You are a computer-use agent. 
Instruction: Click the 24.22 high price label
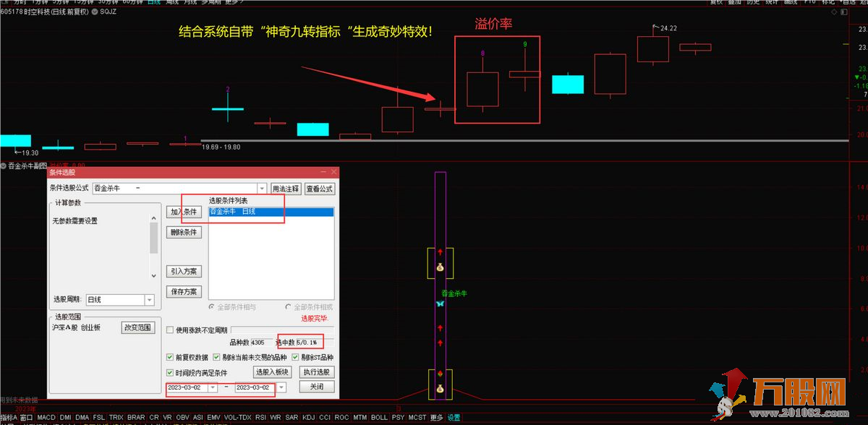click(668, 28)
